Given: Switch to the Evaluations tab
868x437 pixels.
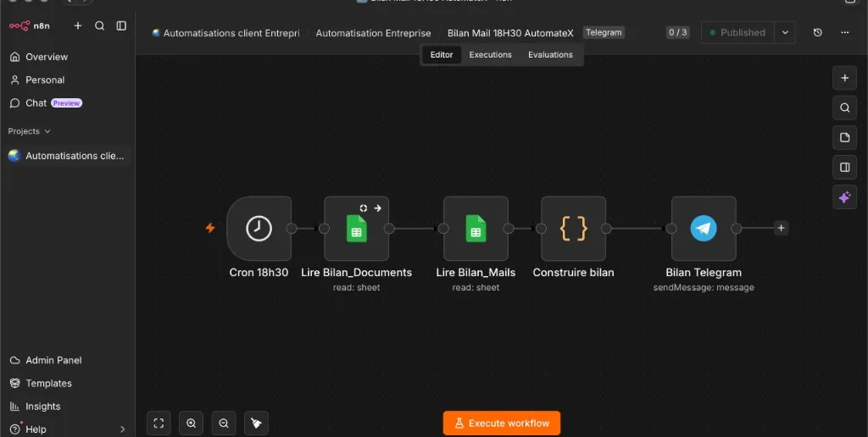Looking at the screenshot, I should click(550, 55).
